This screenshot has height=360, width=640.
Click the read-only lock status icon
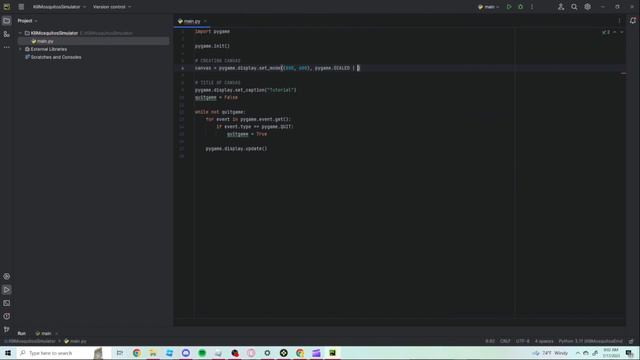point(631,341)
